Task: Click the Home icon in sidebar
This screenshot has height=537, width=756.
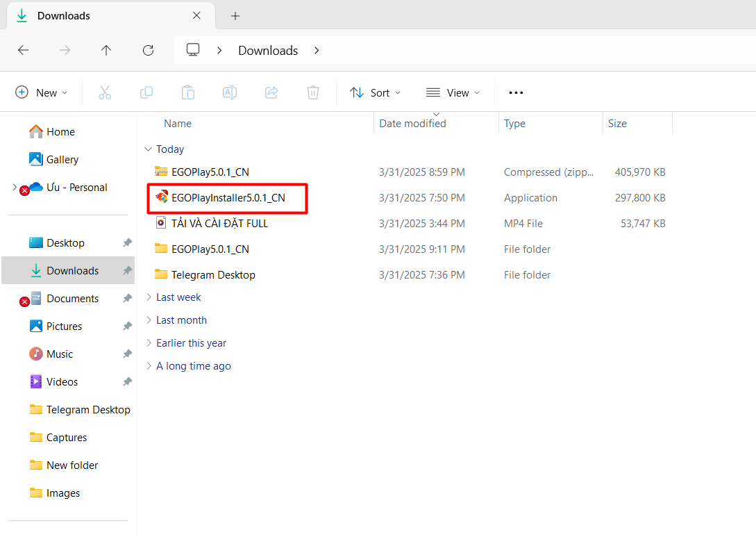Action: [36, 131]
